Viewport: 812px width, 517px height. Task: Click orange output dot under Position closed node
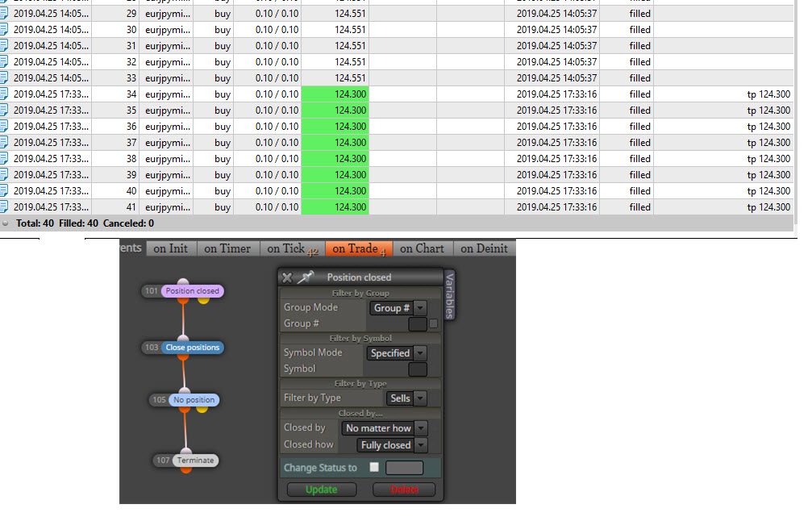coord(183,300)
